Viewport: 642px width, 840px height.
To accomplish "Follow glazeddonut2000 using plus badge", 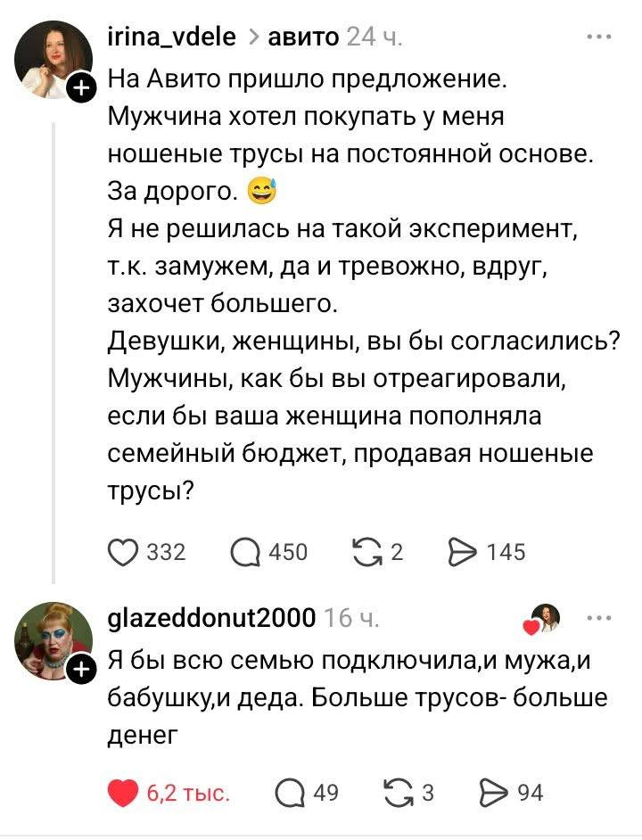I will tap(80, 669).
